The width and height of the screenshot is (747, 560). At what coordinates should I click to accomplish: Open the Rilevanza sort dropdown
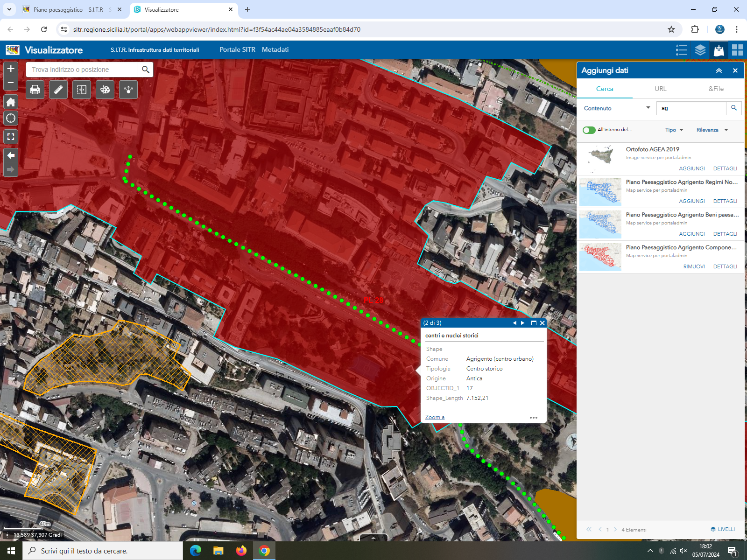(x=712, y=130)
